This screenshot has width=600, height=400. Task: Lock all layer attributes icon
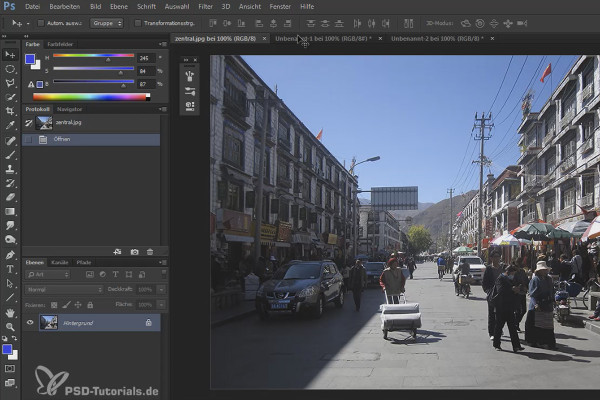coord(90,305)
